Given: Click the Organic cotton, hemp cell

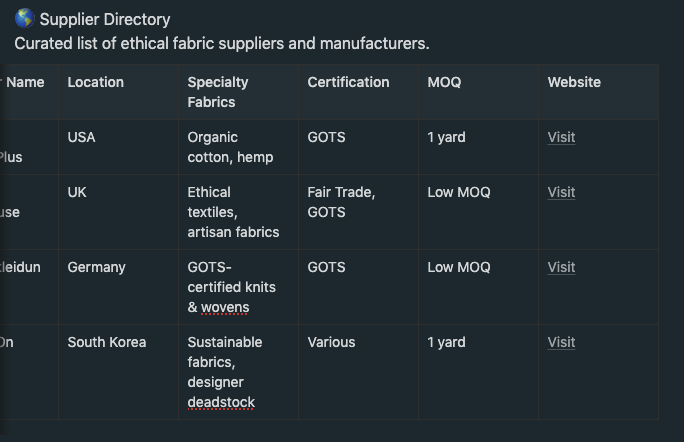Looking at the screenshot, I should pyautogui.click(x=230, y=147).
